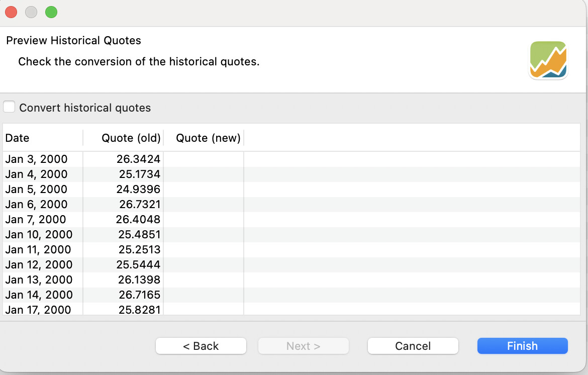Click the Finish button
The image size is (588, 375).
point(522,346)
